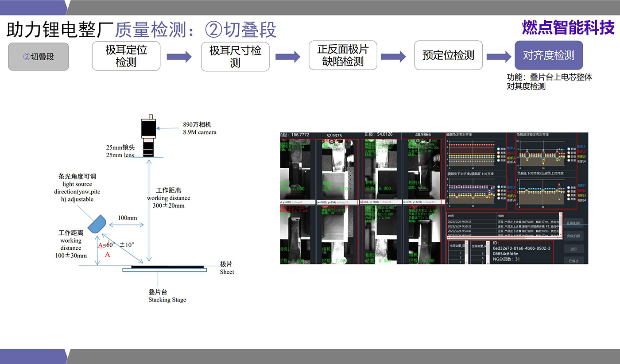The height and width of the screenshot is (364, 620).
Task: Open the 正反面极片缺陷检测 step
Action: [343, 56]
